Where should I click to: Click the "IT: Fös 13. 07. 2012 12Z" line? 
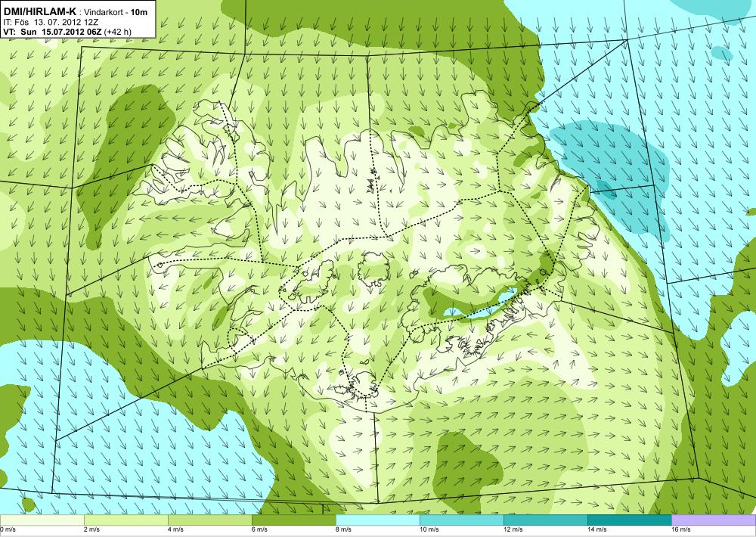click(x=52, y=22)
